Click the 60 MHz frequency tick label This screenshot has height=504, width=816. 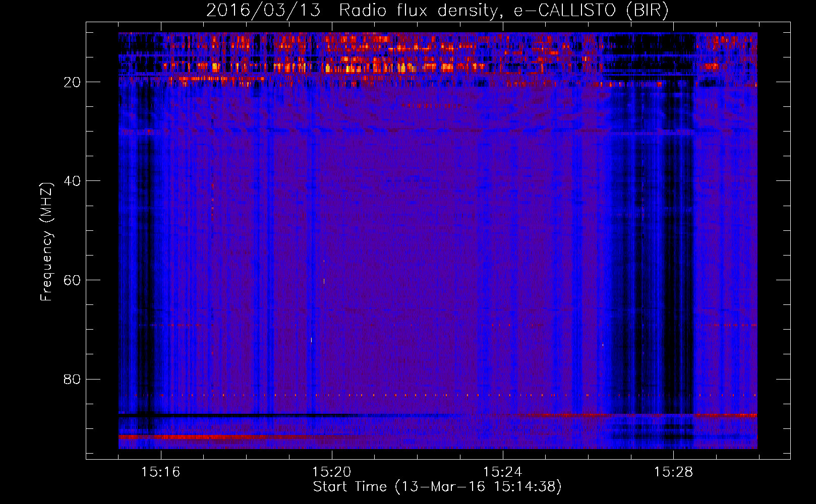coord(72,280)
